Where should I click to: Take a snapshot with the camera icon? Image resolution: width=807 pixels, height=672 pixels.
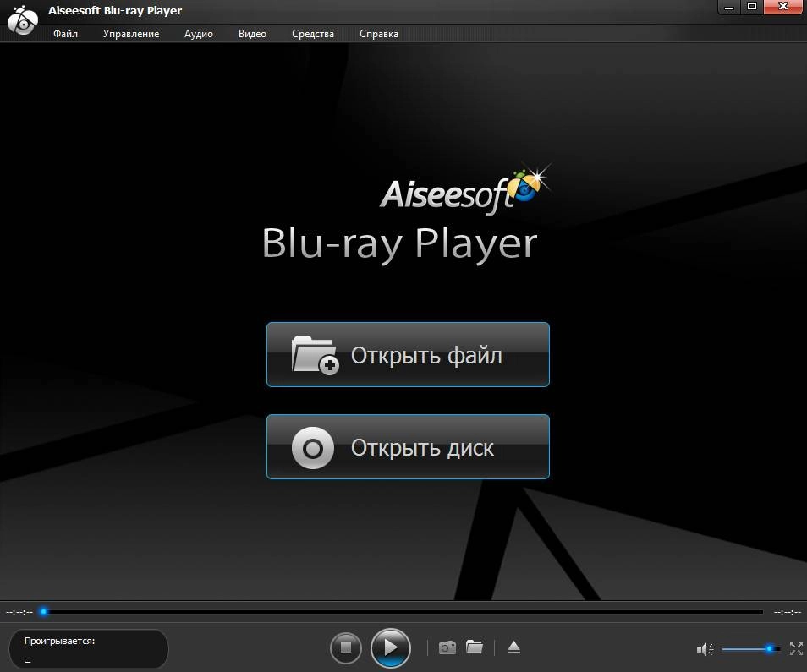click(x=447, y=647)
